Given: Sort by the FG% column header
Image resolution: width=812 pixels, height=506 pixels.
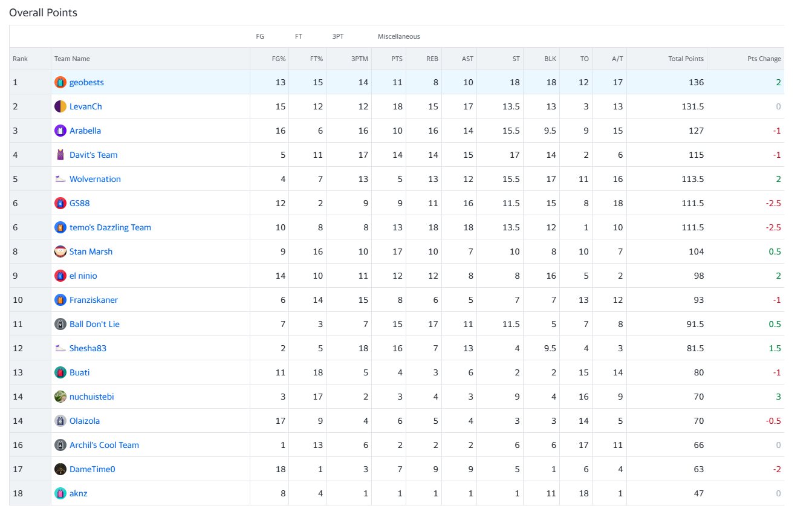Looking at the screenshot, I should pyautogui.click(x=279, y=59).
